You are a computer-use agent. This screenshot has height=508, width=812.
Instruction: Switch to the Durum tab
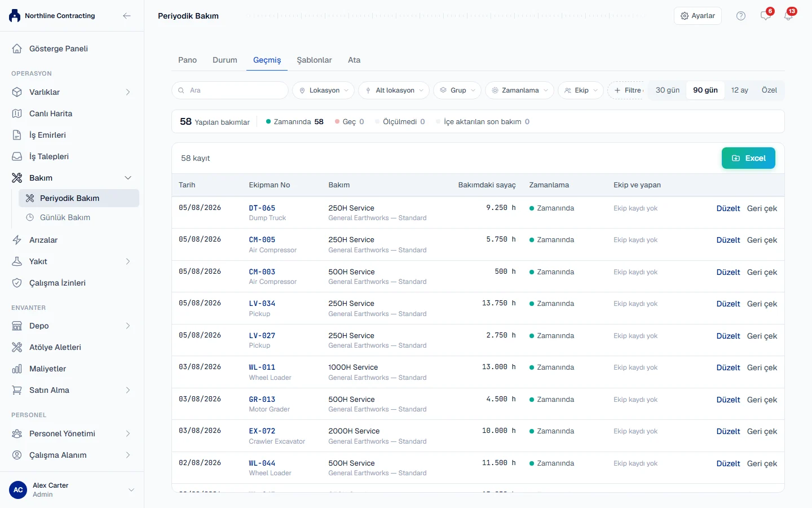(x=225, y=60)
